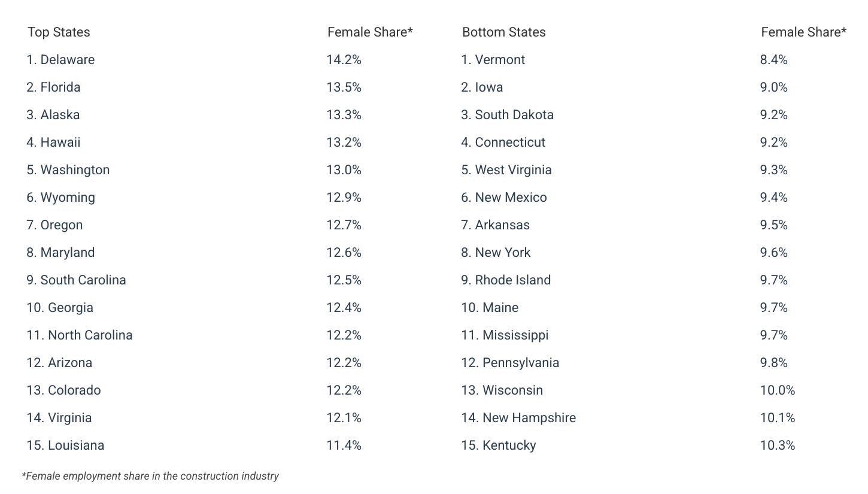The image size is (868, 494).
Task: Click the left Female Share* header
Action: [370, 32]
